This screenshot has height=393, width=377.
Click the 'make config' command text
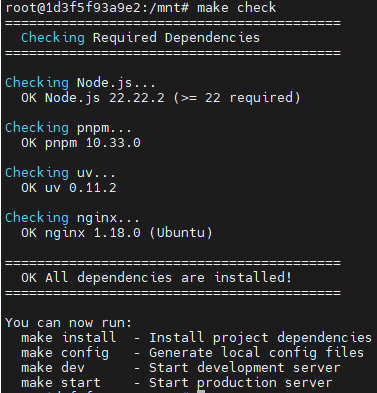click(65, 353)
